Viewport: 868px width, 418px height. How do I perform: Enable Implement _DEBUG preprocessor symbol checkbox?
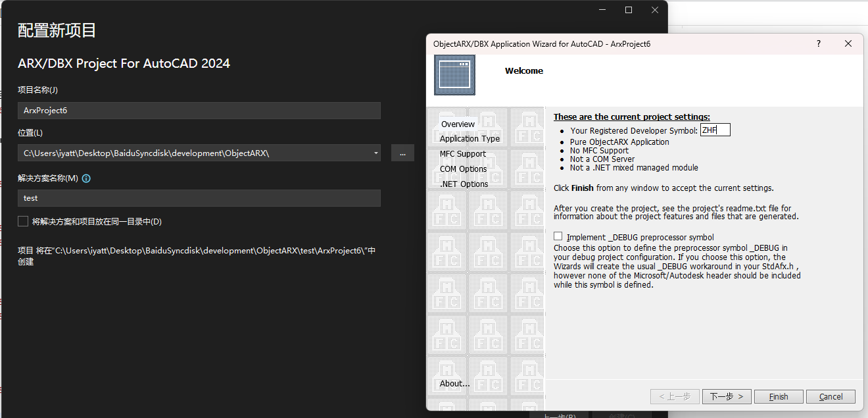558,236
